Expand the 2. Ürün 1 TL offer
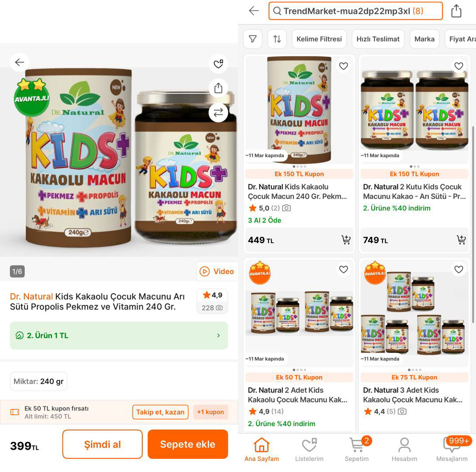This screenshot has height=472, width=476. click(x=119, y=335)
